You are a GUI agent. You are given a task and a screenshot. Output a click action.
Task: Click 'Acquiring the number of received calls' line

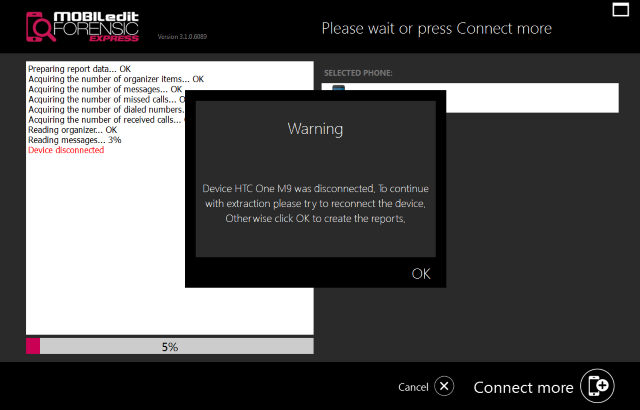[107, 120]
